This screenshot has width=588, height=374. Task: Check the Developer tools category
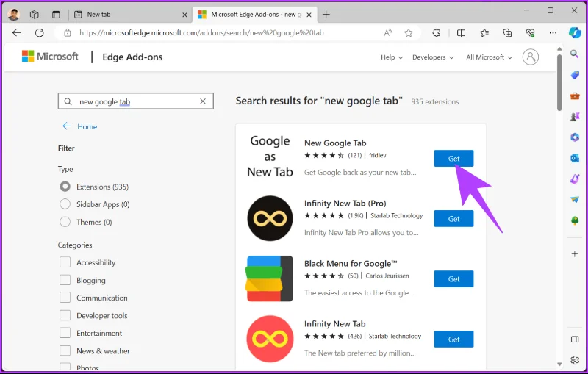(x=65, y=315)
